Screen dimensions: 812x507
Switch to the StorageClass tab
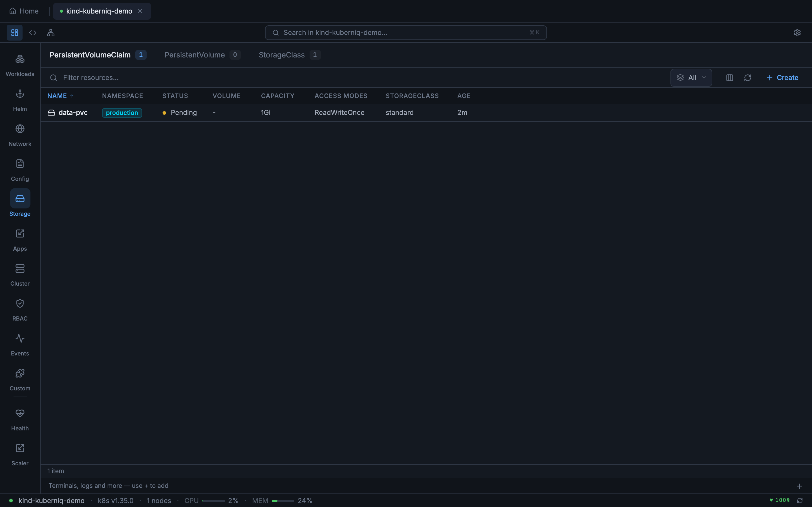pyautogui.click(x=281, y=55)
